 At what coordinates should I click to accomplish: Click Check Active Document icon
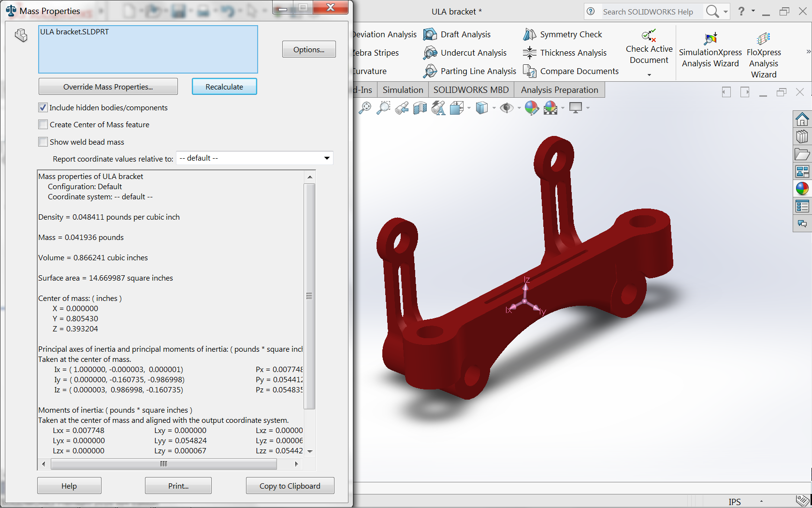(649, 36)
